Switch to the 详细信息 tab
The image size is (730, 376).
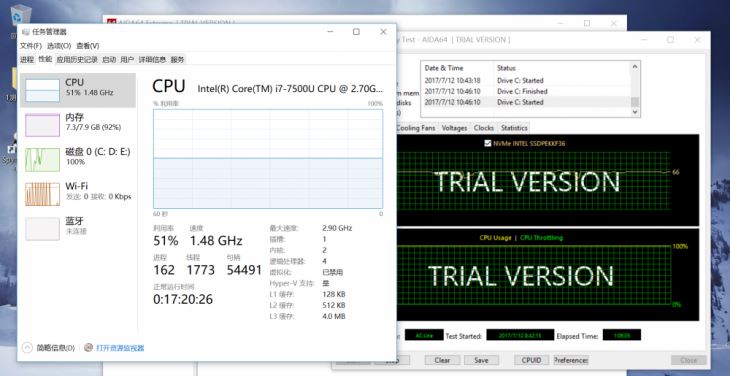[x=153, y=59]
